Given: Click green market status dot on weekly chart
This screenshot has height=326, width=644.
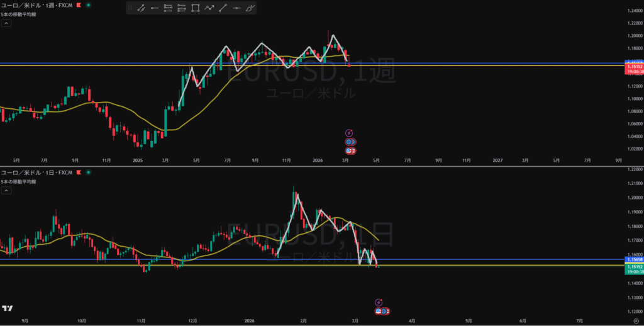Looking at the screenshot, I should 88,5.
